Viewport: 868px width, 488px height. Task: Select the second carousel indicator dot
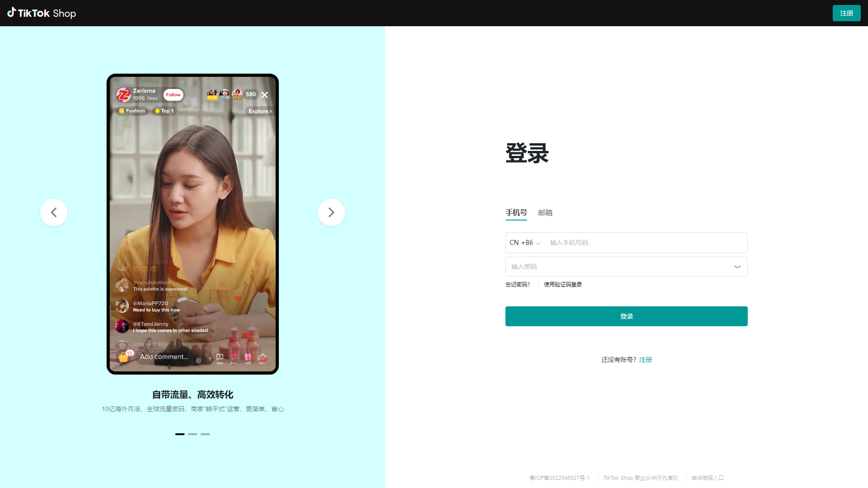coord(193,434)
